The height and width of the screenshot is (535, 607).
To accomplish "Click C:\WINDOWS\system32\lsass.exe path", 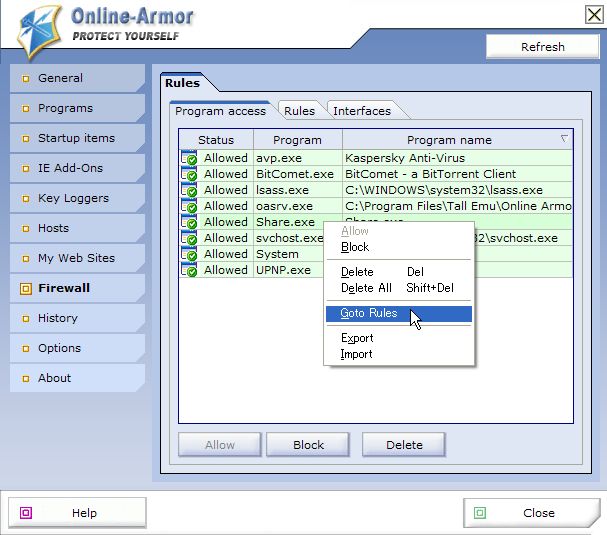I will pyautogui.click(x=444, y=190).
